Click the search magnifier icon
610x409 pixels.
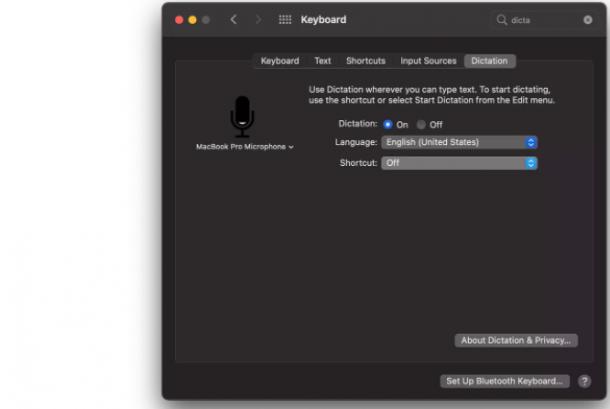(x=501, y=19)
